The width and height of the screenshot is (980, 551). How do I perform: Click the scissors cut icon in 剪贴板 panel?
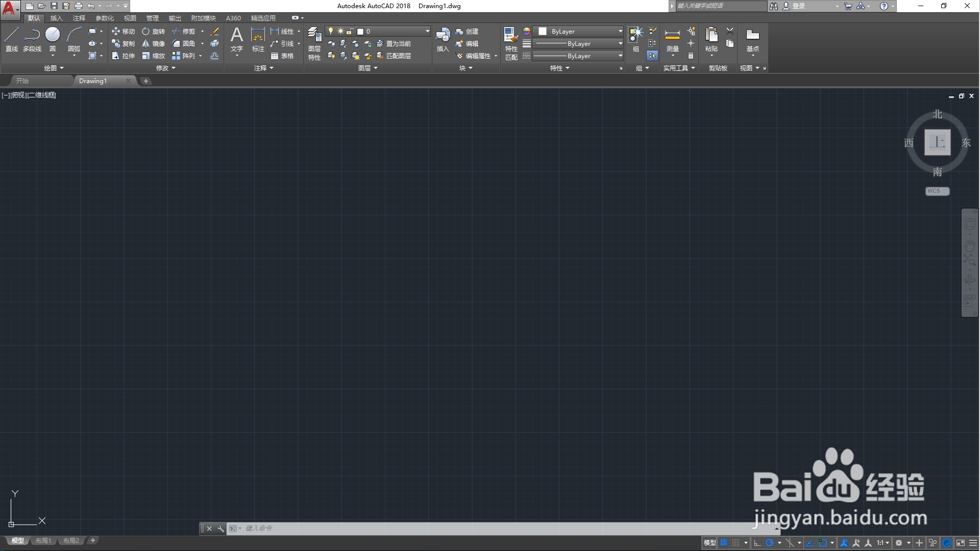click(730, 31)
